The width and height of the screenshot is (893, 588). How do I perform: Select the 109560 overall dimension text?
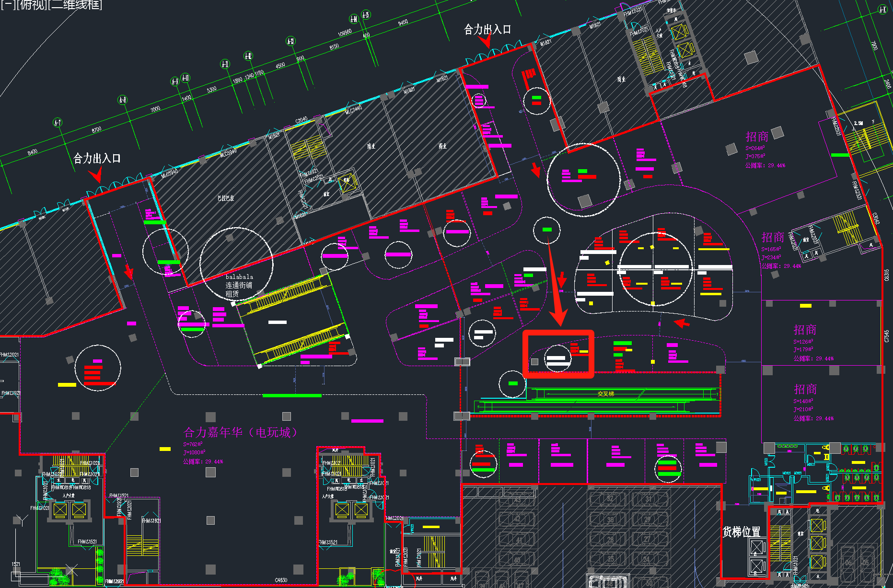(345, 33)
